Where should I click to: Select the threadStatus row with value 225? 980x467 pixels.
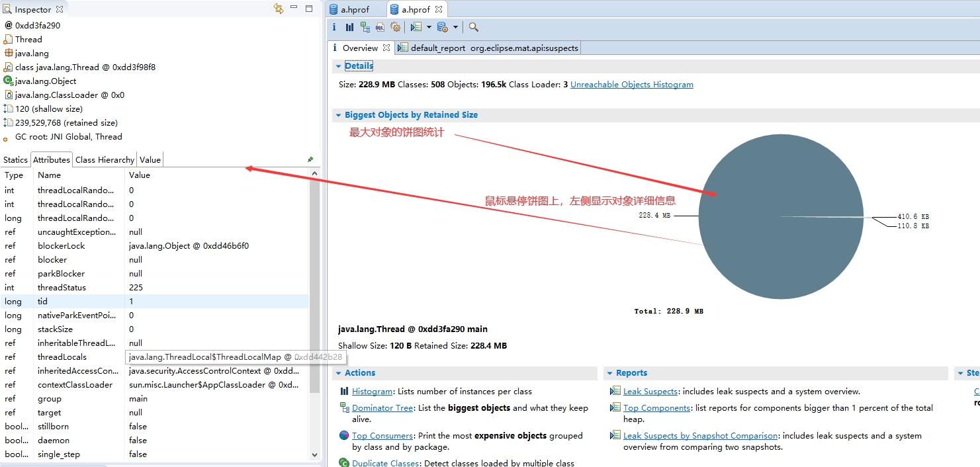point(155,287)
